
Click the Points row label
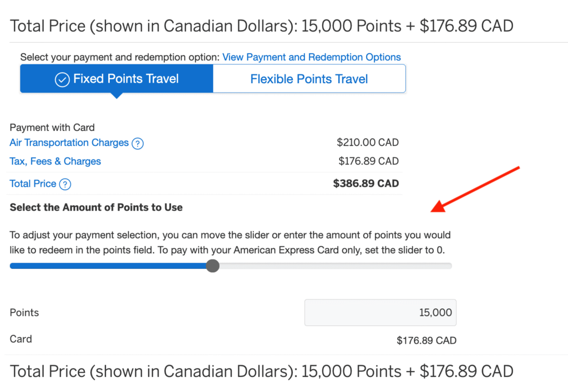point(24,312)
